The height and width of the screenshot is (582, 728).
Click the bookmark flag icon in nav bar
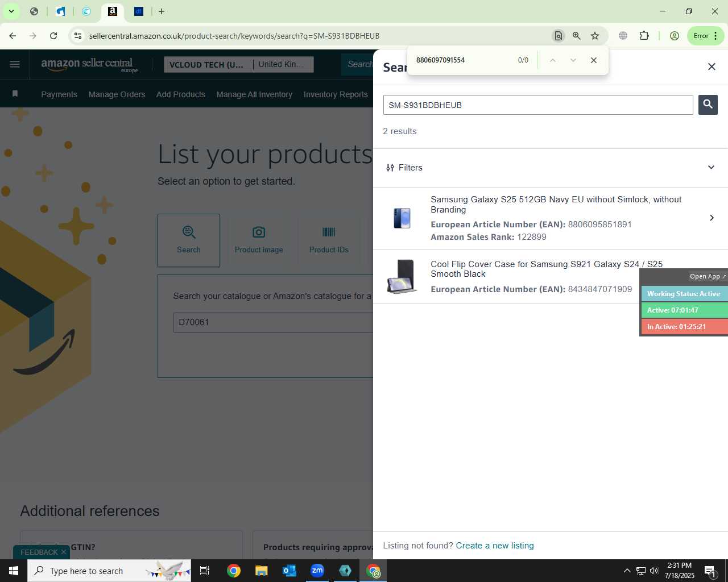[x=15, y=94]
